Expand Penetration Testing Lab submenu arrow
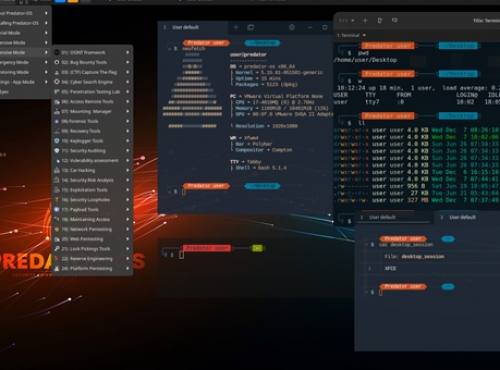Image resolution: width=500 pixels, height=370 pixels. click(127, 92)
